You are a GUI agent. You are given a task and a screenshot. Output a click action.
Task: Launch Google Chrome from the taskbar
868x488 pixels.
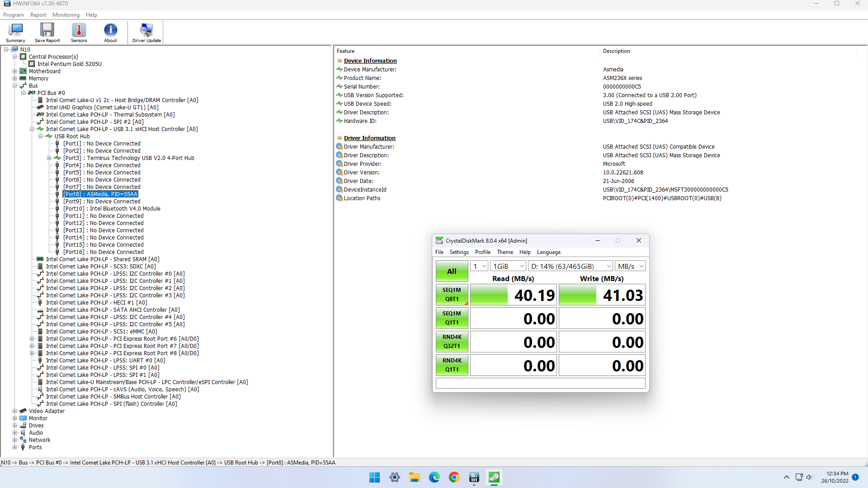454,477
